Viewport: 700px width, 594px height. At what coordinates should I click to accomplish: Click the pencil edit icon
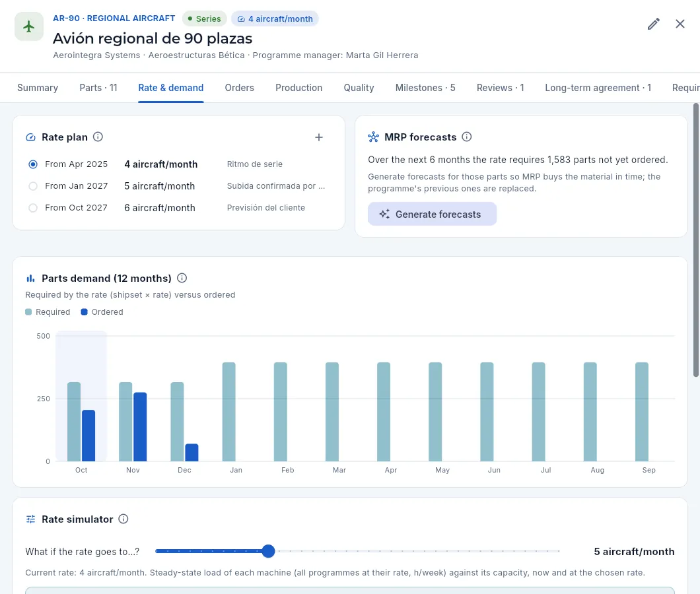(x=654, y=24)
